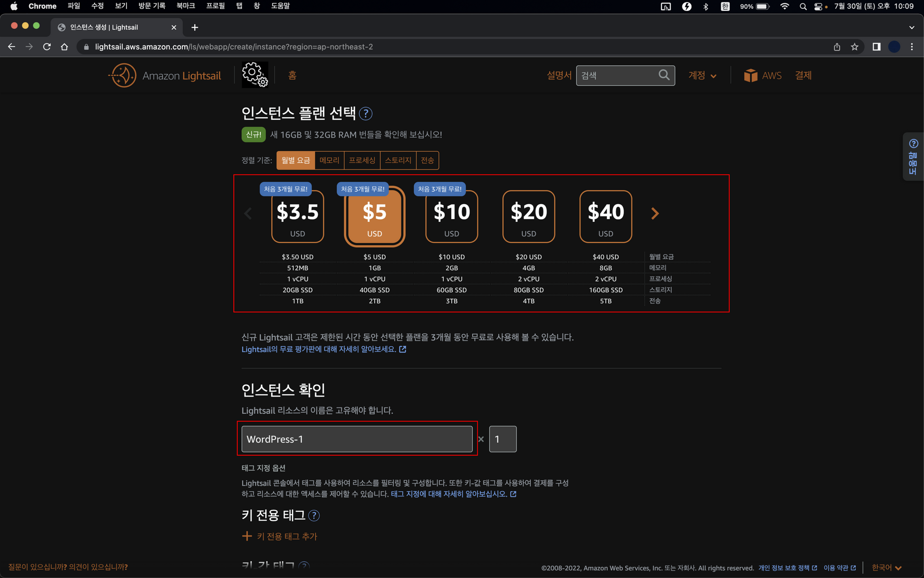Sort plans by 스토리지
924x578 pixels.
[x=398, y=160]
